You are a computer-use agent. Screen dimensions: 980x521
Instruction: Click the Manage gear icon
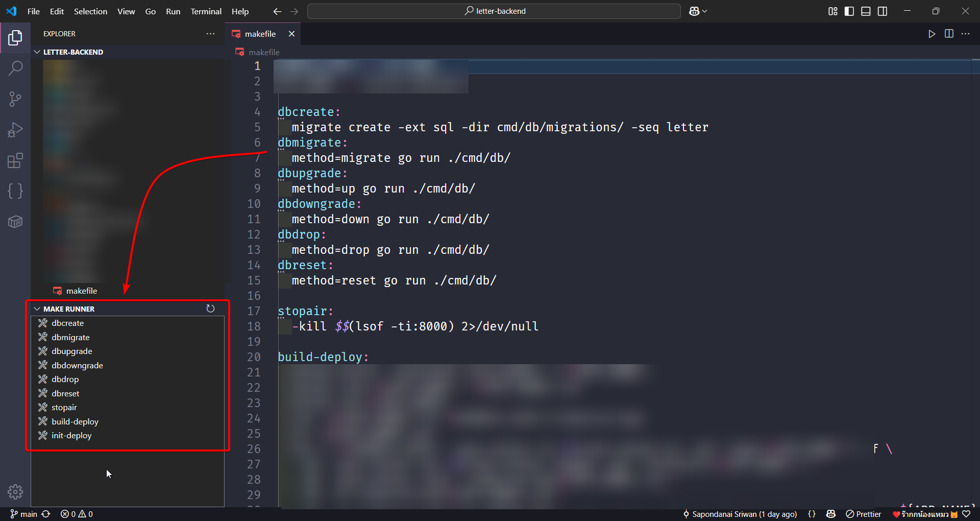15,491
